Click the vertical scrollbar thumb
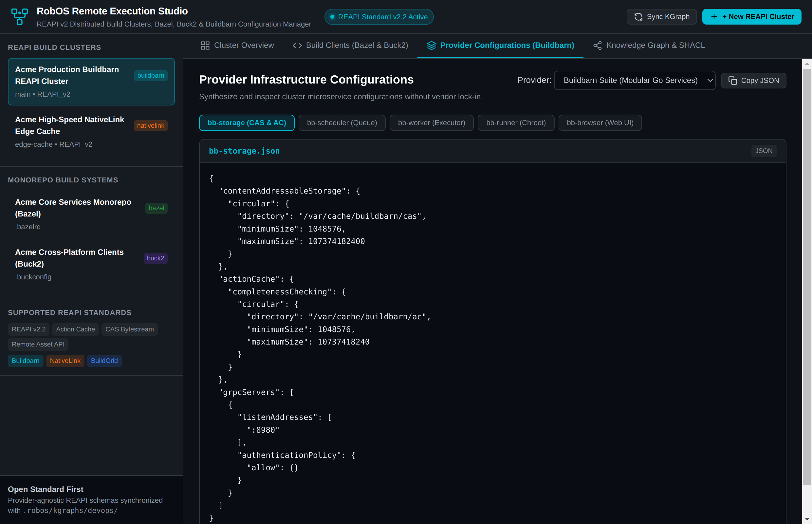The width and height of the screenshot is (812, 524). pyautogui.click(x=806, y=277)
